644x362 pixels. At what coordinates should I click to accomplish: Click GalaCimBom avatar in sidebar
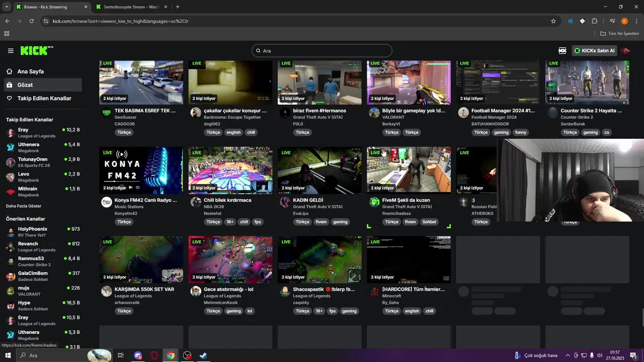(11, 276)
